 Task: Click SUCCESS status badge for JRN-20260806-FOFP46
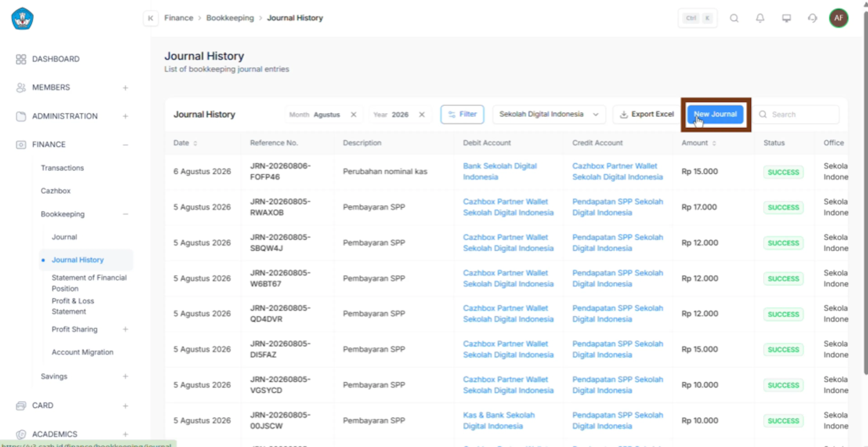783,172
